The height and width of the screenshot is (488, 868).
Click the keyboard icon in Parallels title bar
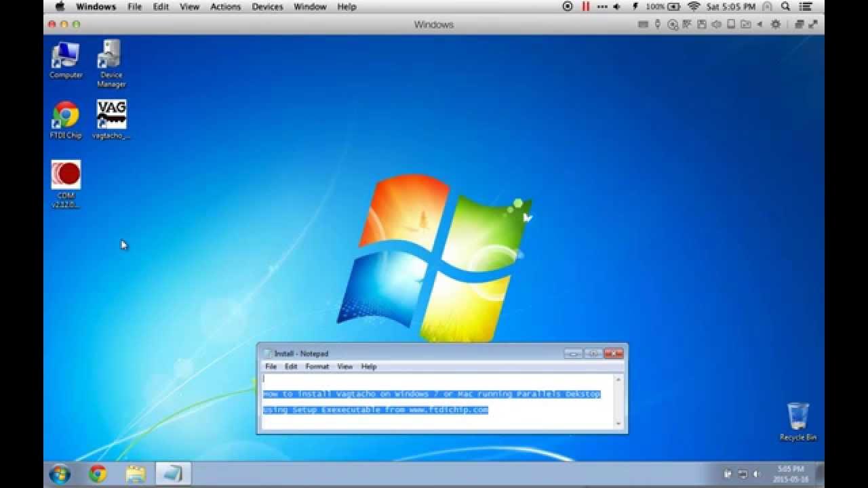tap(643, 24)
